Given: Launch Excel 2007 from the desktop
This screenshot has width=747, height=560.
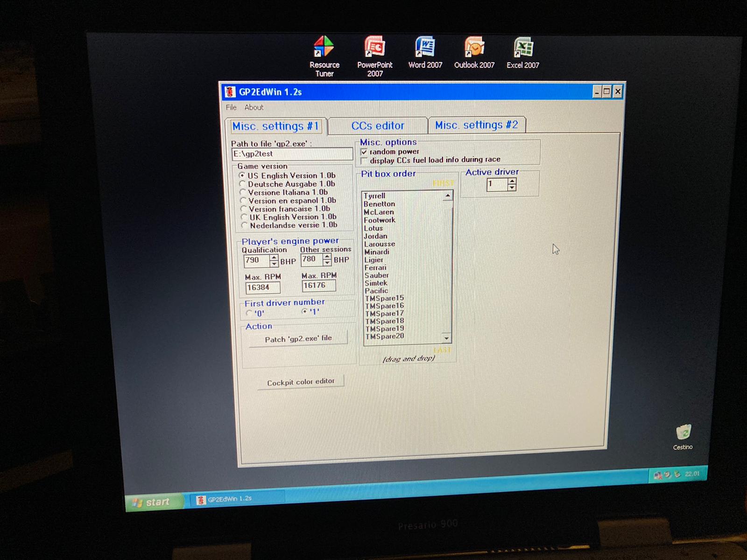Looking at the screenshot, I should click(x=523, y=49).
